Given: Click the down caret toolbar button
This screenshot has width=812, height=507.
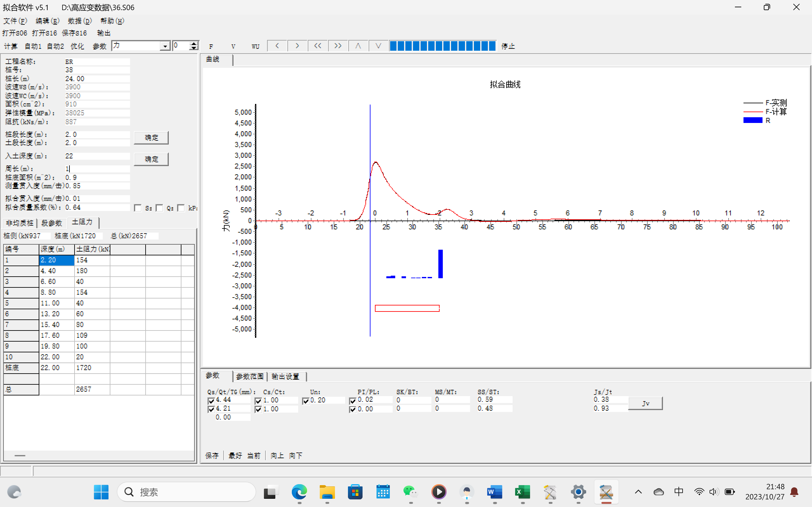Looking at the screenshot, I should [x=378, y=46].
